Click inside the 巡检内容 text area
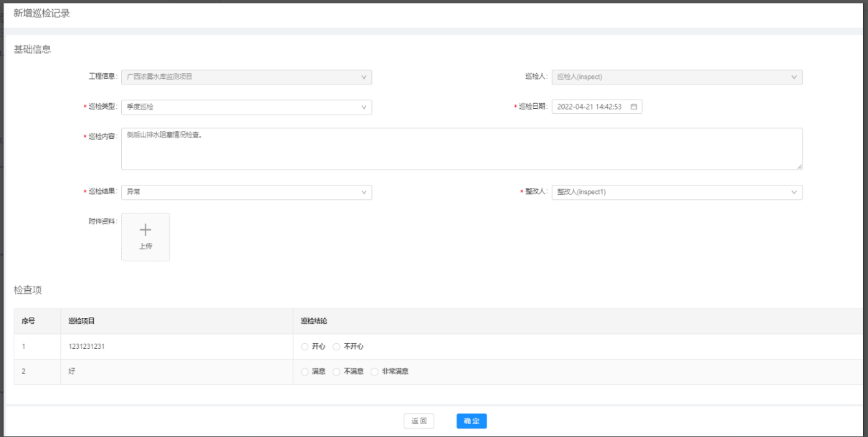Viewport: 868px width, 437px height. [461, 149]
